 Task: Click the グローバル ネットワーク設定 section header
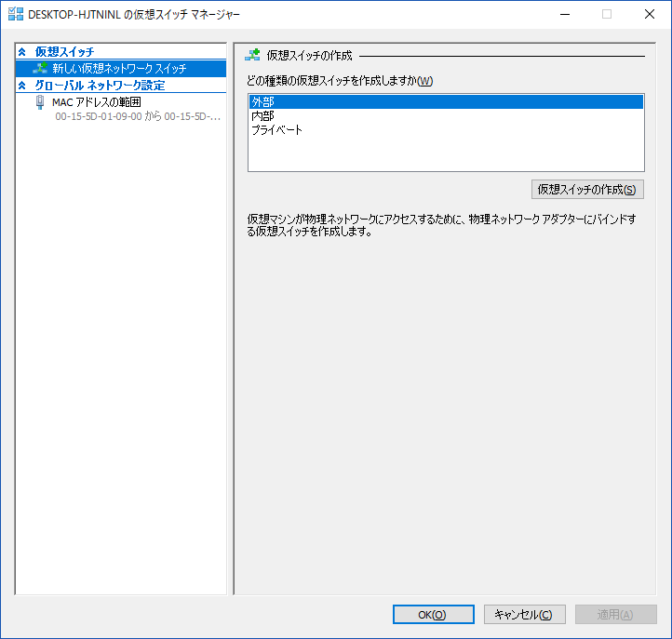click(x=100, y=86)
